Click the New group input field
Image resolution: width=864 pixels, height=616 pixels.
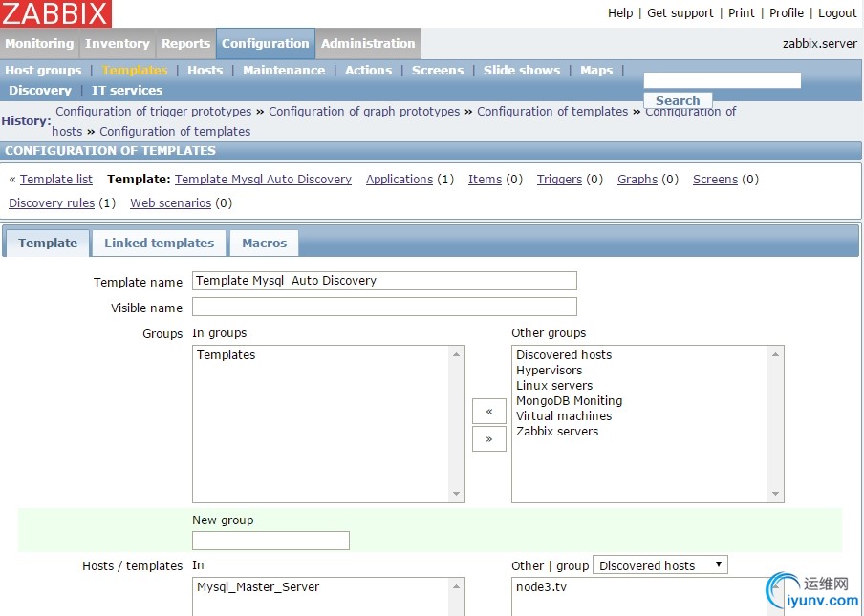pos(270,541)
